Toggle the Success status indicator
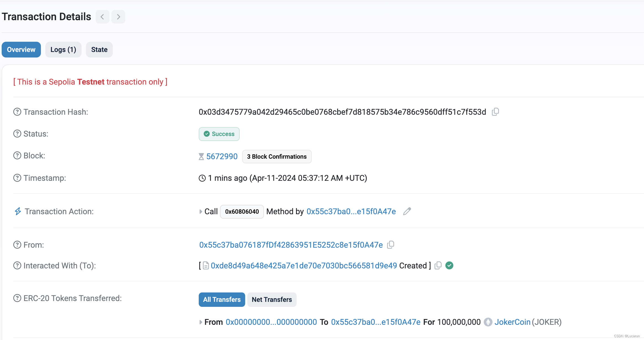The height and width of the screenshot is (340, 644). [219, 134]
